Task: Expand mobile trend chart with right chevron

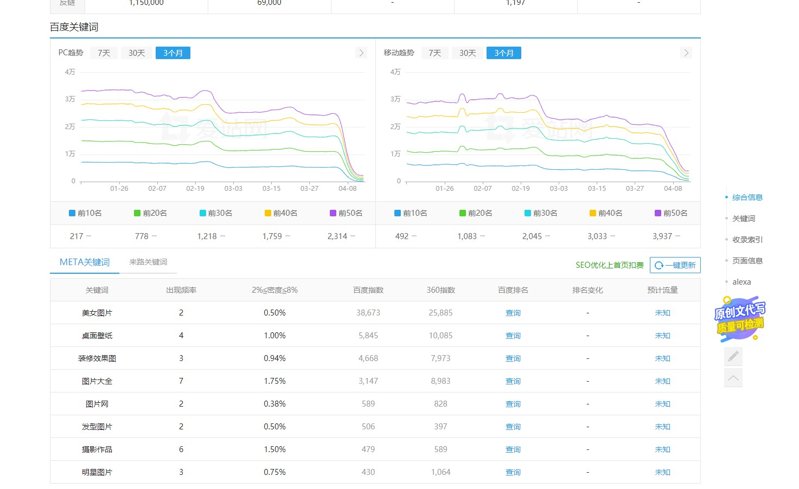Action: pos(686,53)
